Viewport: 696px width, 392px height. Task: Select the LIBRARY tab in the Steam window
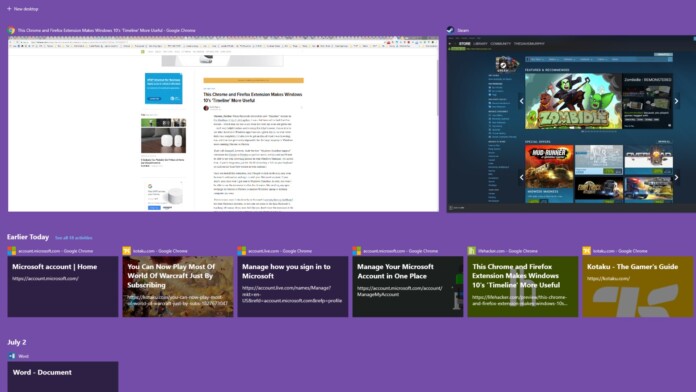pos(480,44)
